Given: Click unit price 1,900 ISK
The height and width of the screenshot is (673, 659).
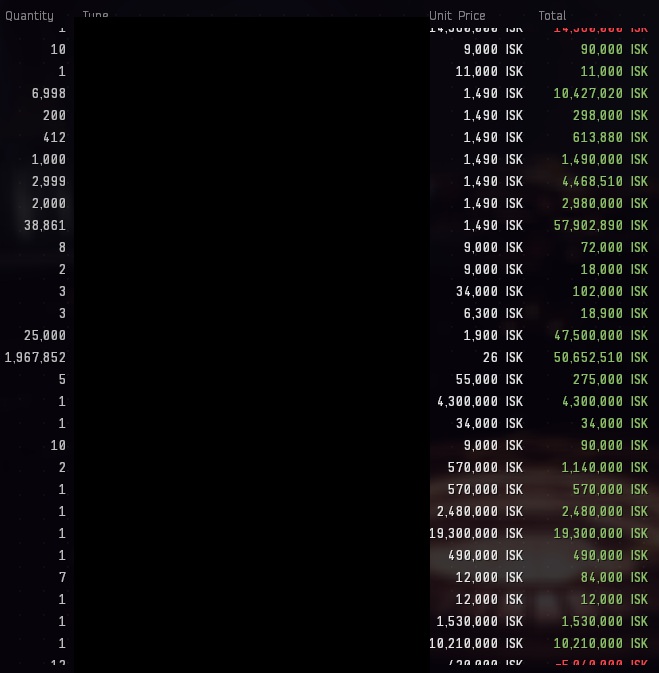Looking at the screenshot, I should tap(493, 335).
